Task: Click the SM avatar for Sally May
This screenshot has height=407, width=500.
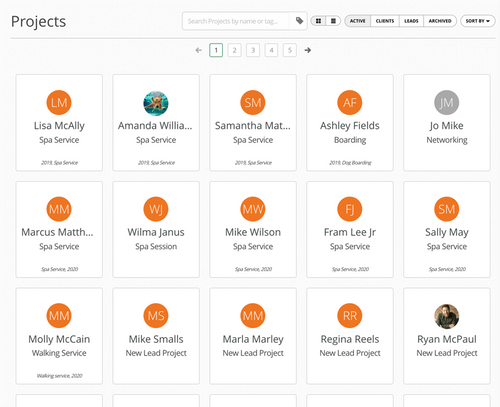Action: pos(447,209)
